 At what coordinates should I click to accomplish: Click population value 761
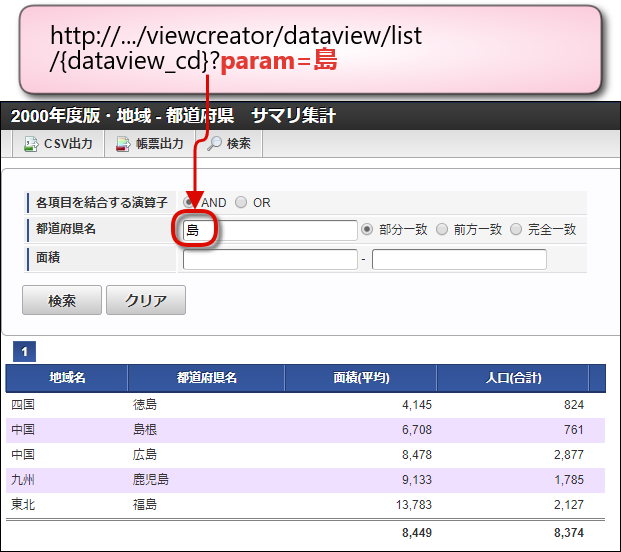point(574,430)
